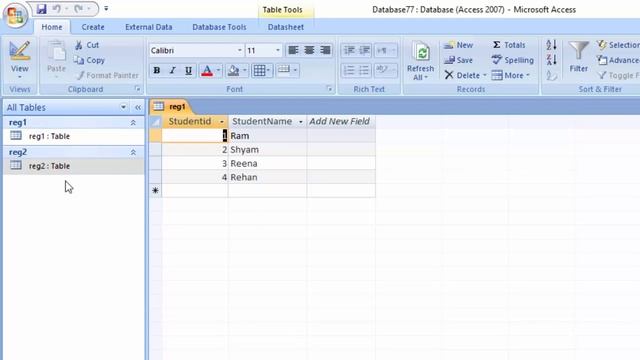Sort descending Z to A
The height and width of the screenshot is (360, 640).
click(551, 60)
